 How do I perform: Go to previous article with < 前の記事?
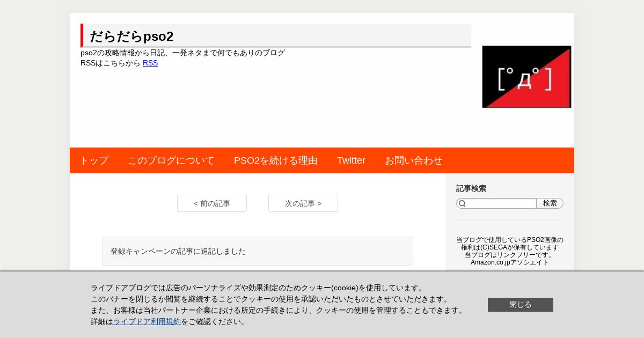212,203
